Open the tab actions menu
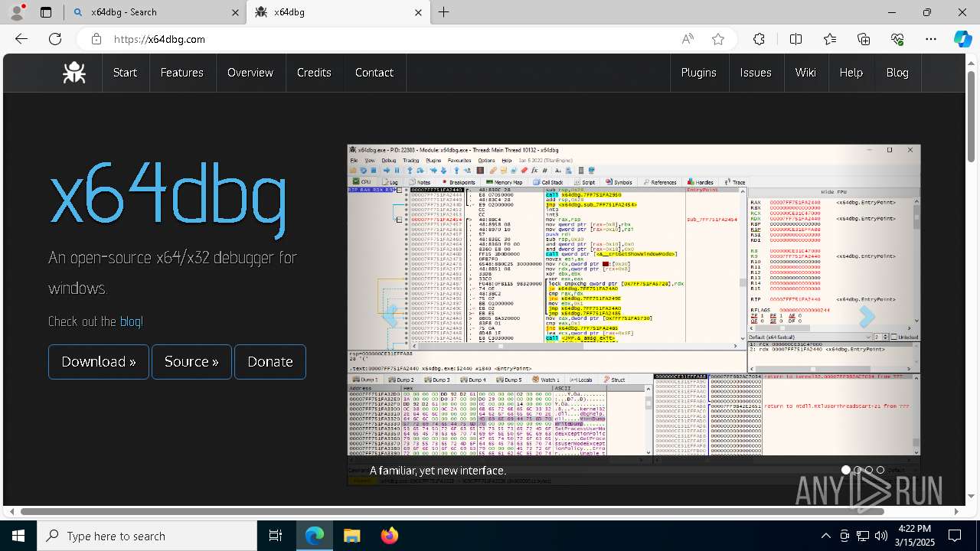Image resolution: width=980 pixels, height=551 pixels. (x=46, y=12)
